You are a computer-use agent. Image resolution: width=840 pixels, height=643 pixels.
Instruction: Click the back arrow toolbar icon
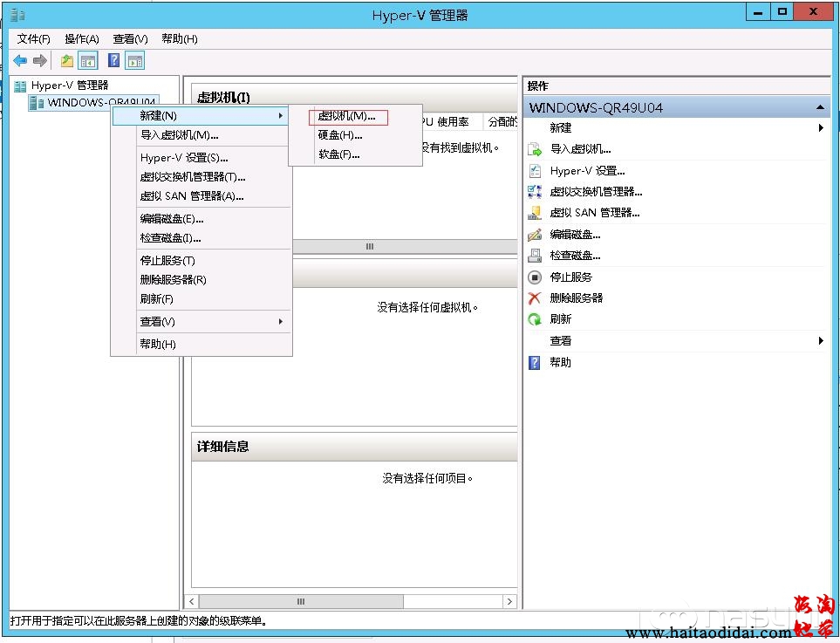click(x=20, y=60)
